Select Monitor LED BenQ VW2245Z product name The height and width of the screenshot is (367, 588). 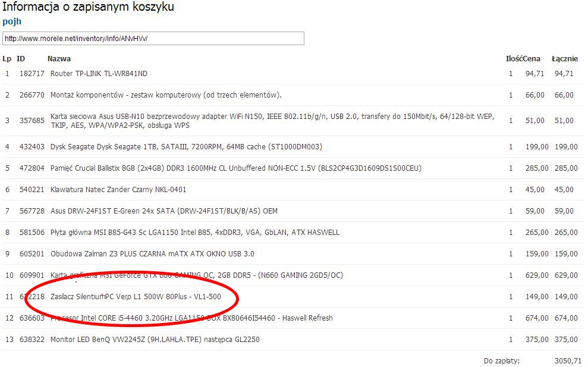pos(155,339)
